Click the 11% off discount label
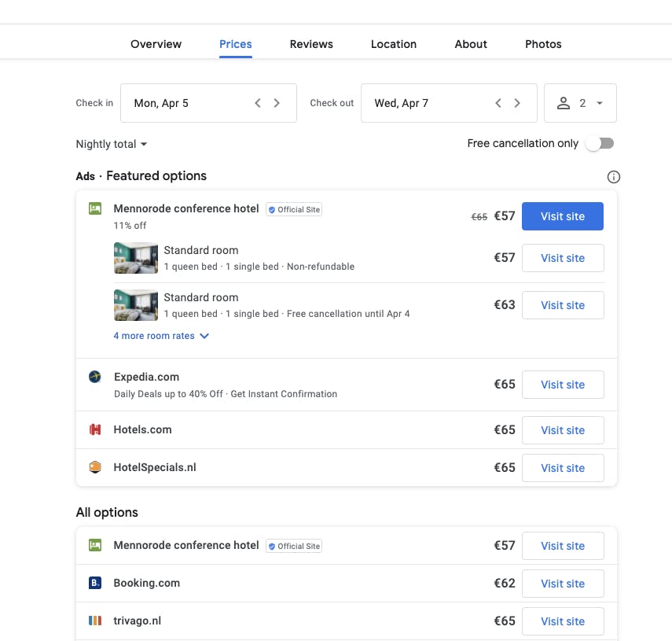 130,226
